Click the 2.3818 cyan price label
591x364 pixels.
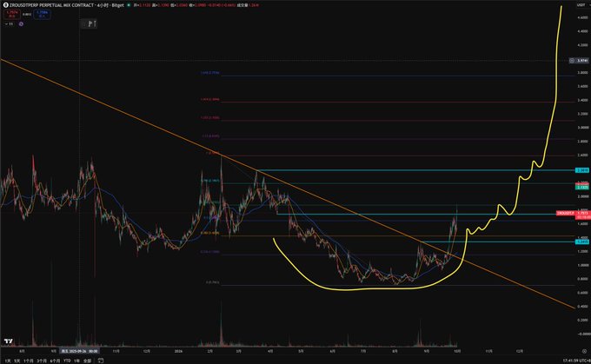582,170
